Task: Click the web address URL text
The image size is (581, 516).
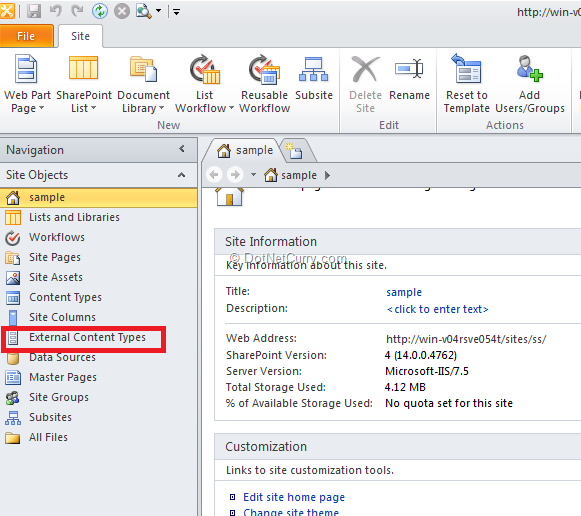Action: click(x=466, y=339)
